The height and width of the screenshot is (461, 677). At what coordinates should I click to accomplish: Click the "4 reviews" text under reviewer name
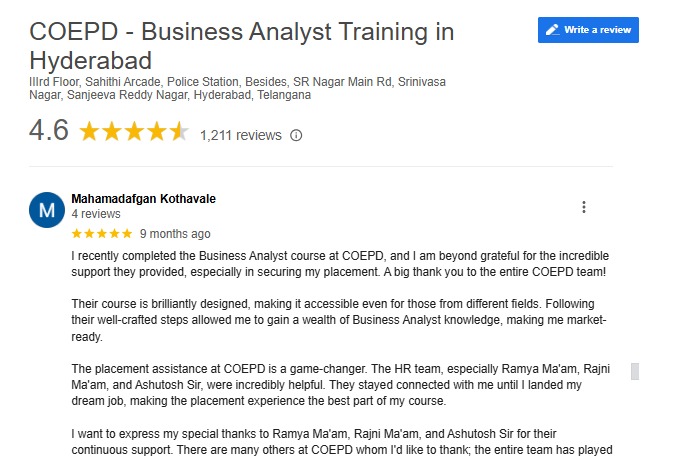pos(96,214)
